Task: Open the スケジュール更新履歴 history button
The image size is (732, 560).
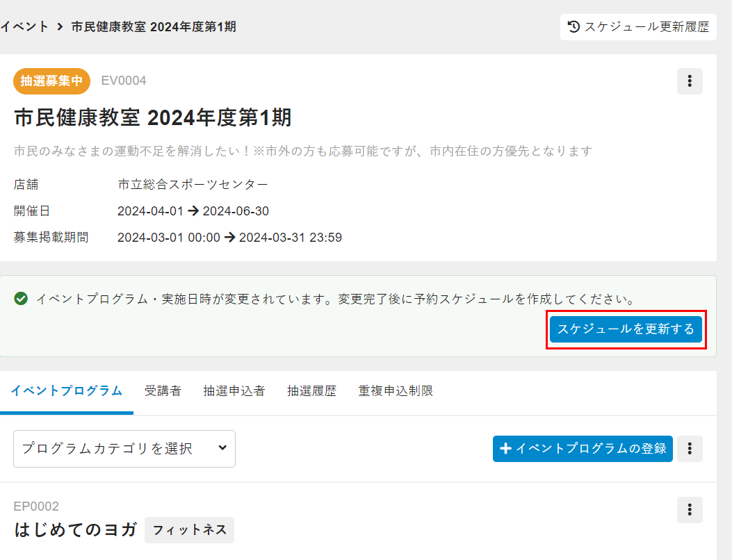Action: pyautogui.click(x=638, y=27)
